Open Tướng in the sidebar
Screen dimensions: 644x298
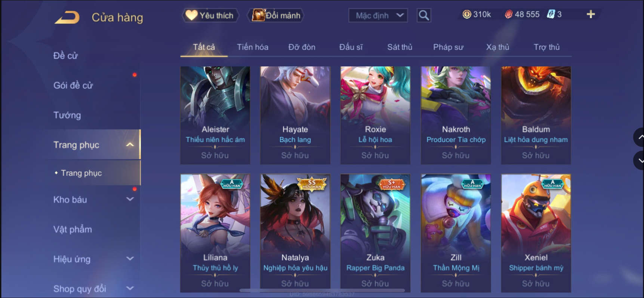point(67,115)
